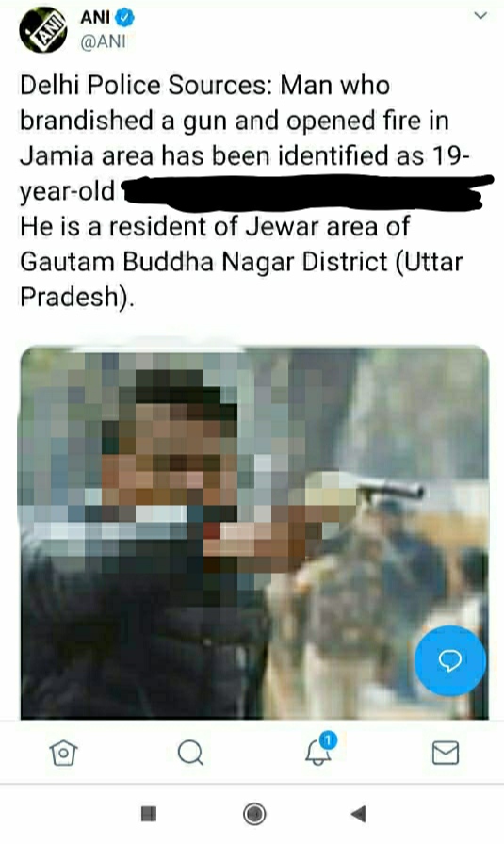Tap the Android recent apps square

click(149, 813)
